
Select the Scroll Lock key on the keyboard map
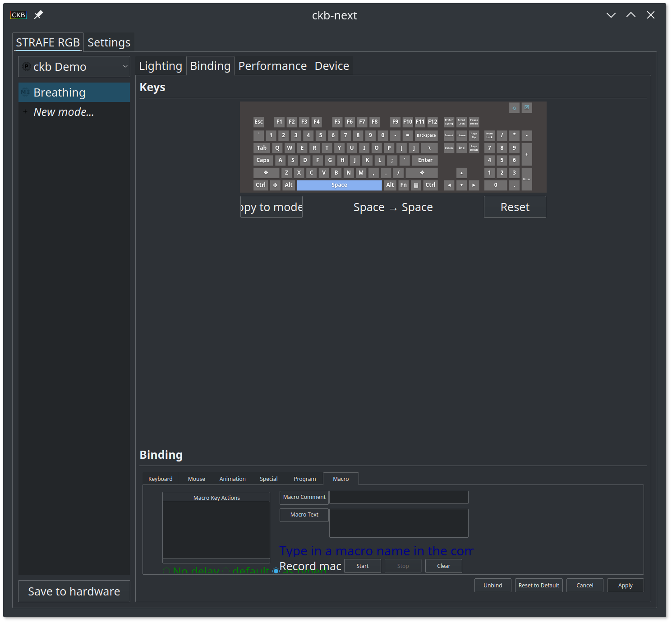click(461, 122)
